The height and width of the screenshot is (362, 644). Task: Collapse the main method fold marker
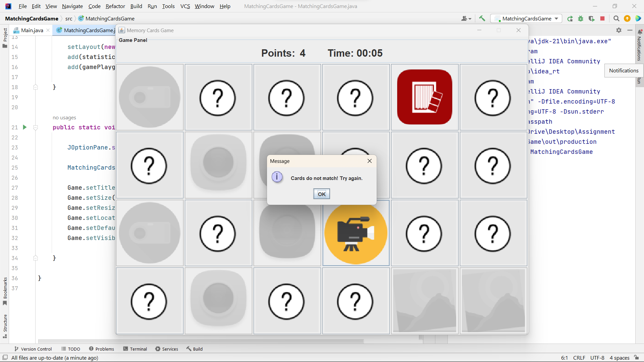point(36,127)
